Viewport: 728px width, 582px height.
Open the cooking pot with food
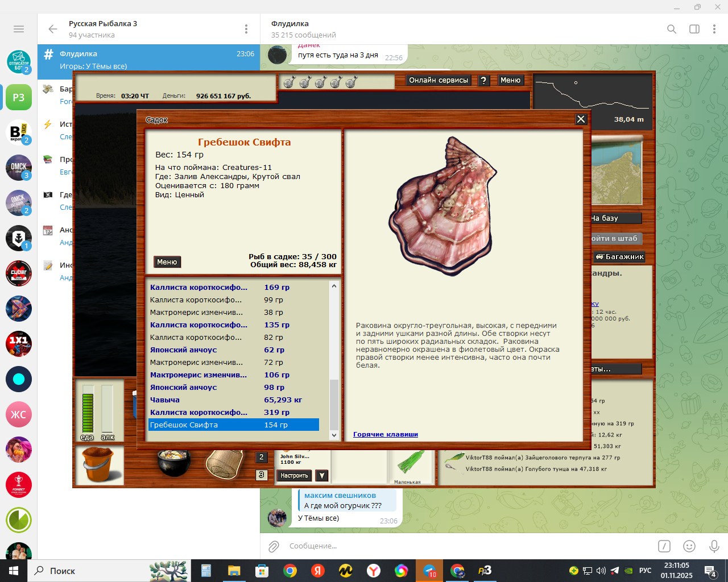(173, 463)
